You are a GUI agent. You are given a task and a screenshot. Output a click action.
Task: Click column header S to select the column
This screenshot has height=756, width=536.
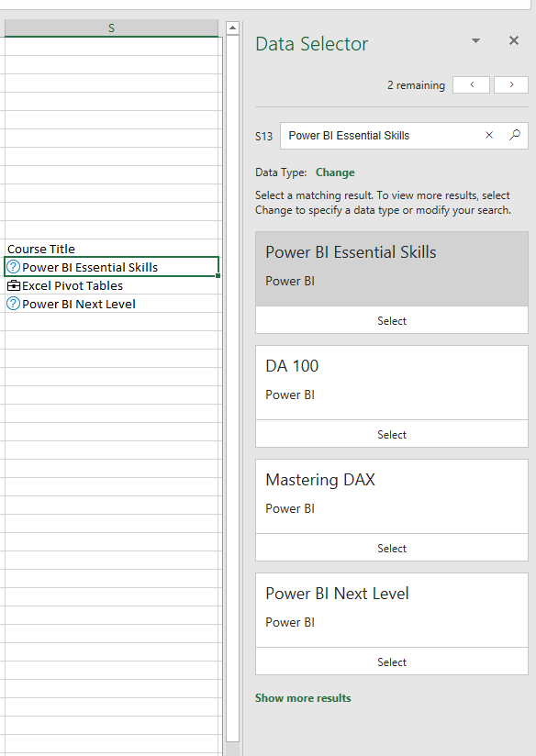(111, 28)
